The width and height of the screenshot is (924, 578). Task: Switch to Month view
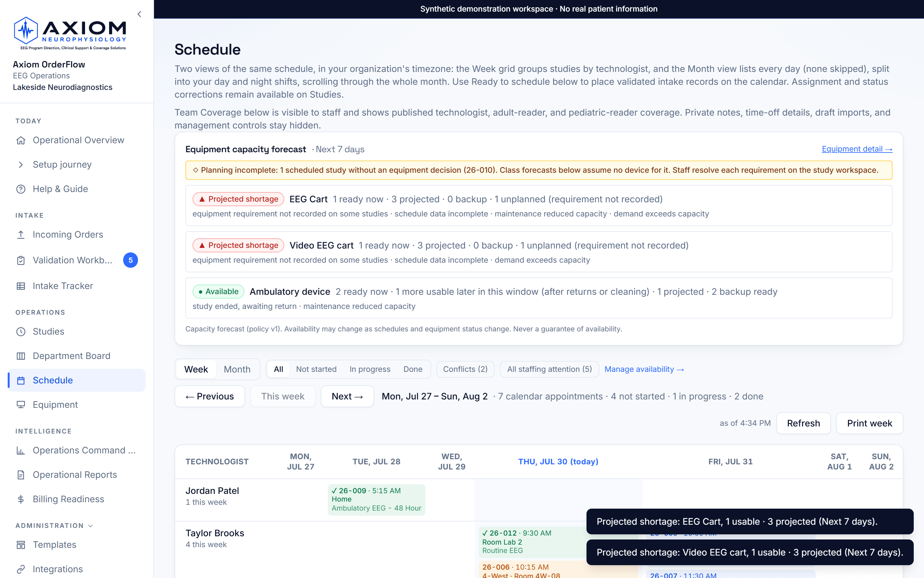237,370
